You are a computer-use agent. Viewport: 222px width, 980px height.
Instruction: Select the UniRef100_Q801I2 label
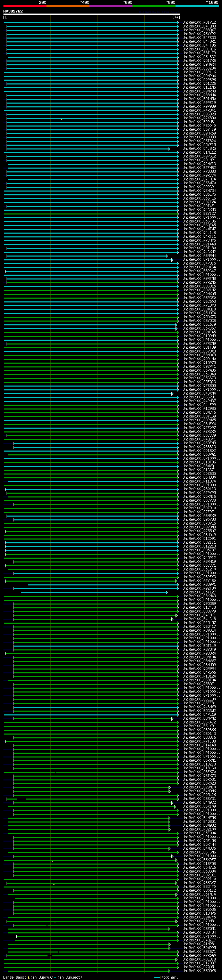(199, 890)
